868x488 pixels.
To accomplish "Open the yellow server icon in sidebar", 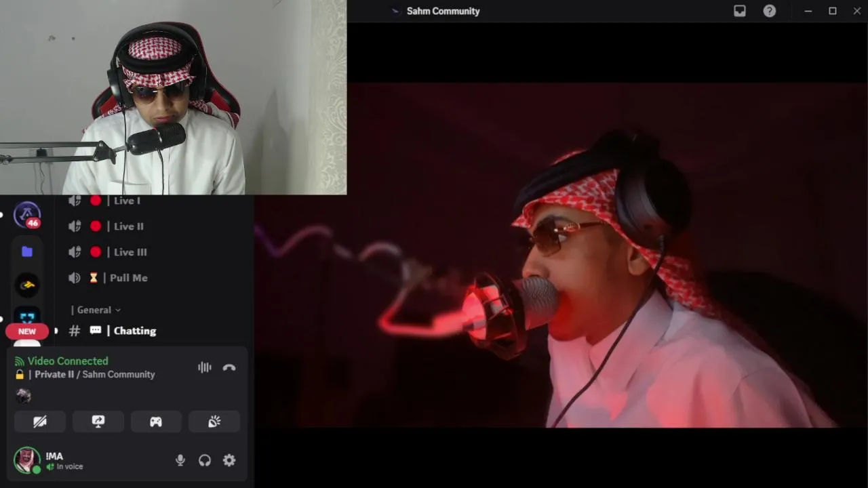I will click(27, 285).
